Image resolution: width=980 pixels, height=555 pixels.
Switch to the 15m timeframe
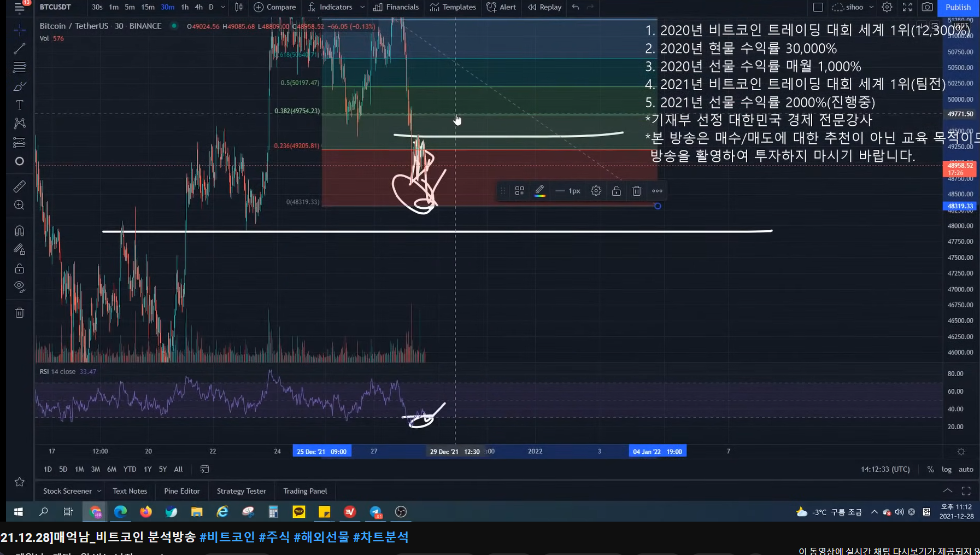148,7
